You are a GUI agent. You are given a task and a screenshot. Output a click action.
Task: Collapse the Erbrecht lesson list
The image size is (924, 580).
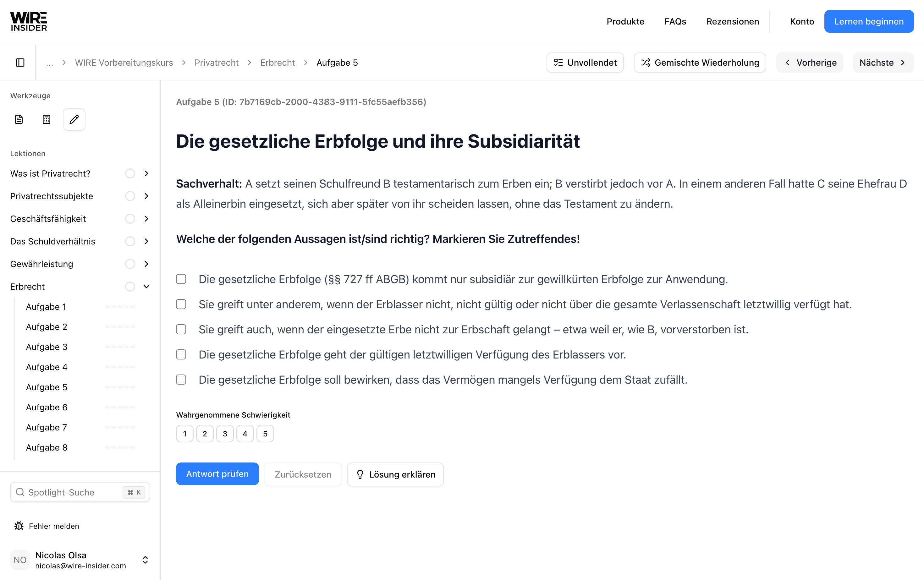tap(146, 287)
